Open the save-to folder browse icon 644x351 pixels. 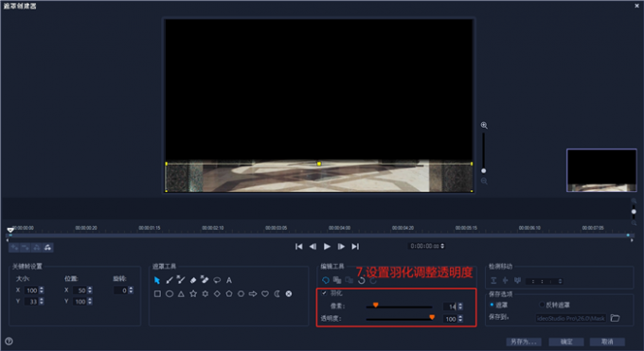point(615,318)
